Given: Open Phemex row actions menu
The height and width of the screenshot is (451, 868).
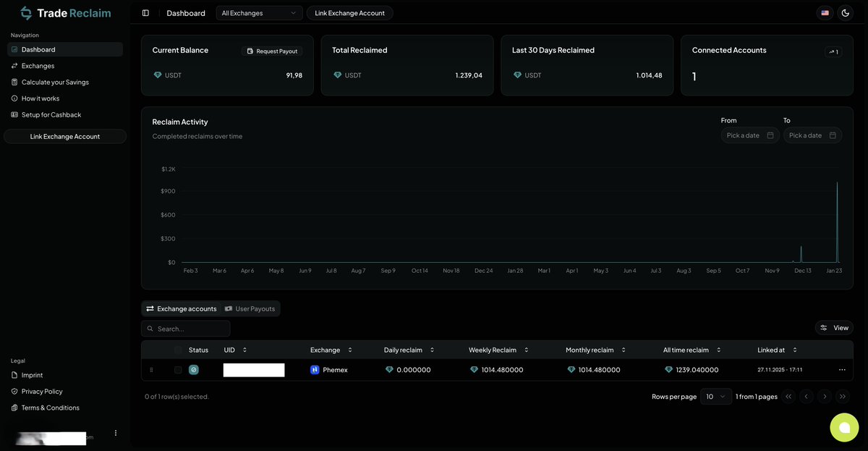Looking at the screenshot, I should (842, 370).
